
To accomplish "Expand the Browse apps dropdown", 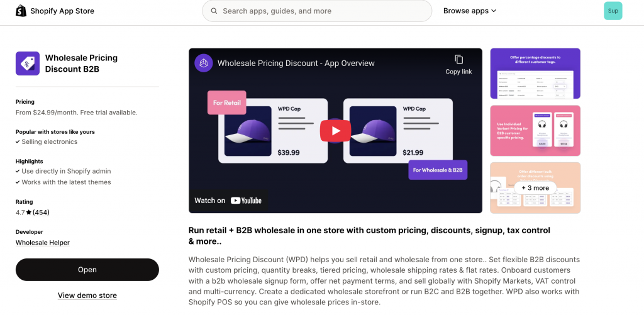I will [469, 11].
